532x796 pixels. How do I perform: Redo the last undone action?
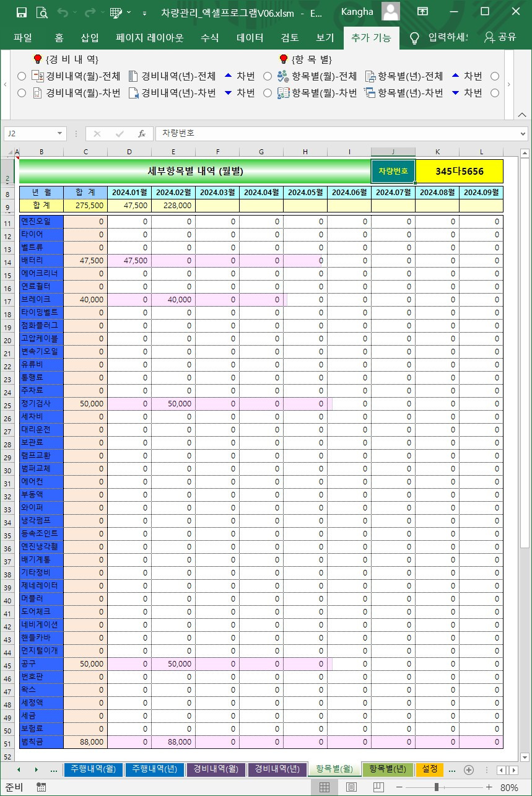[x=90, y=12]
